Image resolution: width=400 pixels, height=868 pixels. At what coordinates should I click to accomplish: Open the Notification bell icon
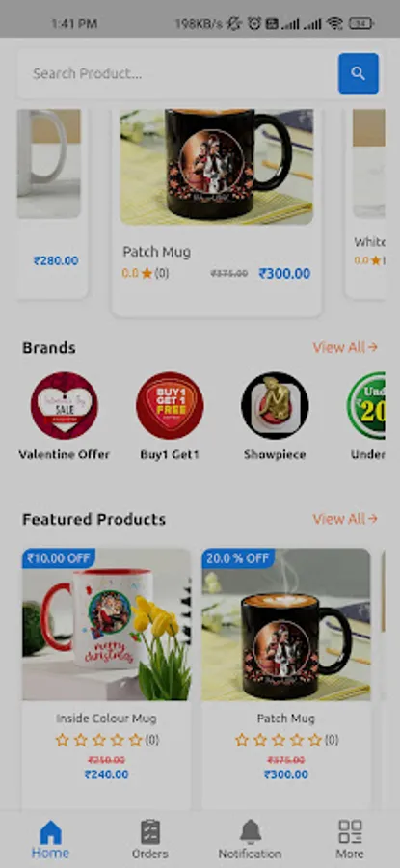[250, 832]
